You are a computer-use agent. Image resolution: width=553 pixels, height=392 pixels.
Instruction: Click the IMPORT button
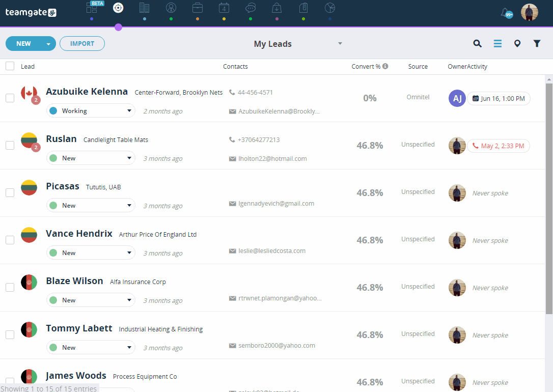82,44
